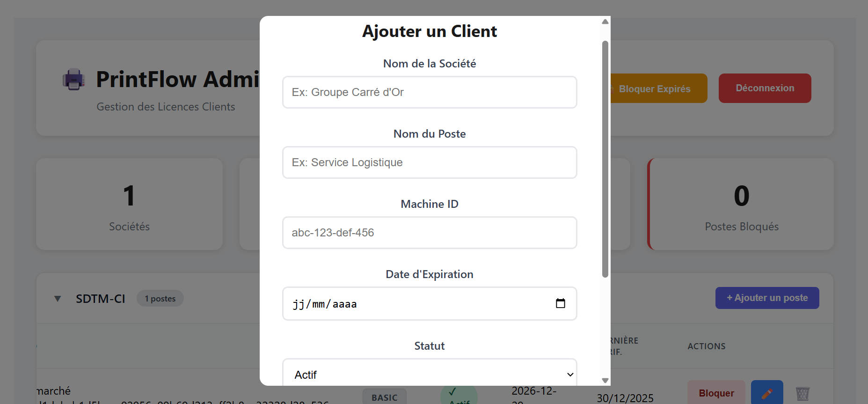Open the calendar picker in Date d'Expiration
This screenshot has height=404, width=868.
click(560, 303)
